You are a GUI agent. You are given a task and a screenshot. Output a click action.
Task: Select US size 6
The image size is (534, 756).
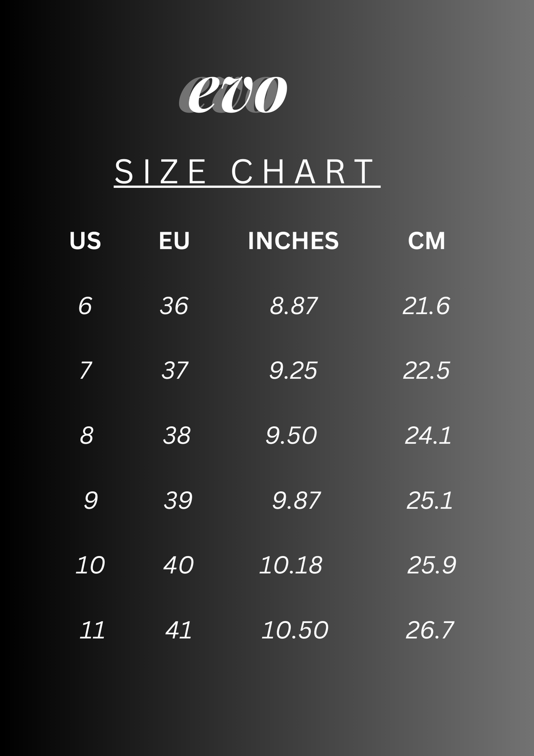85,306
